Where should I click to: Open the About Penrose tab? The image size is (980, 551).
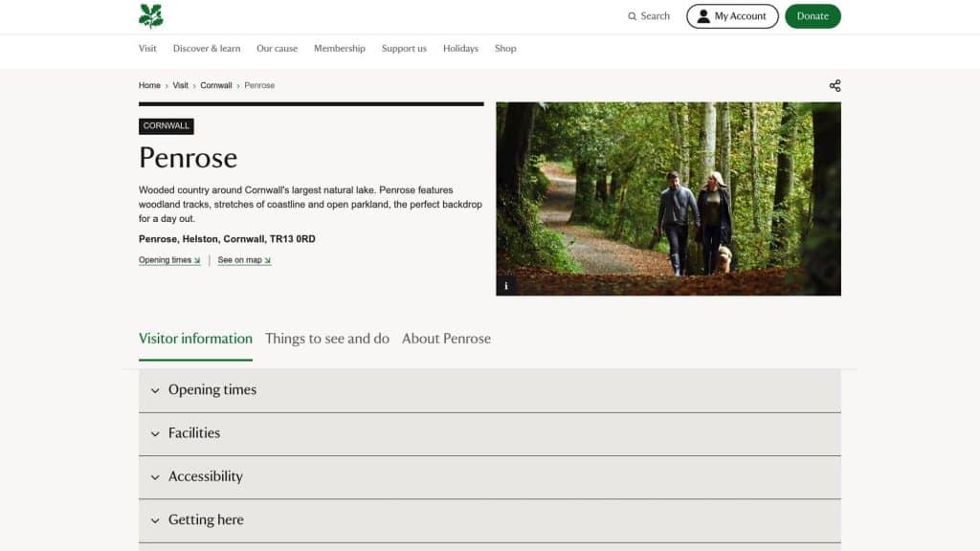coord(446,339)
